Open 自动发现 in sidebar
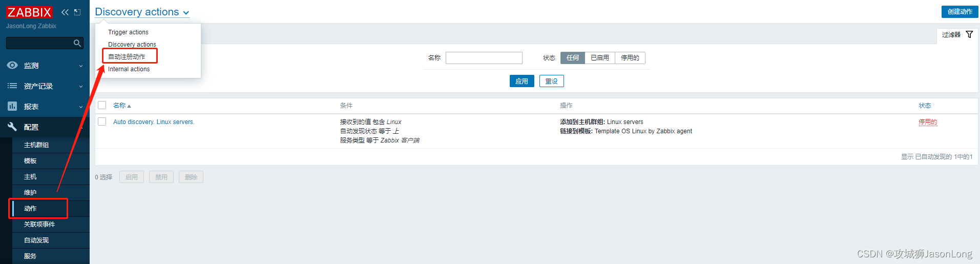This screenshot has height=264, width=980. pos(36,240)
